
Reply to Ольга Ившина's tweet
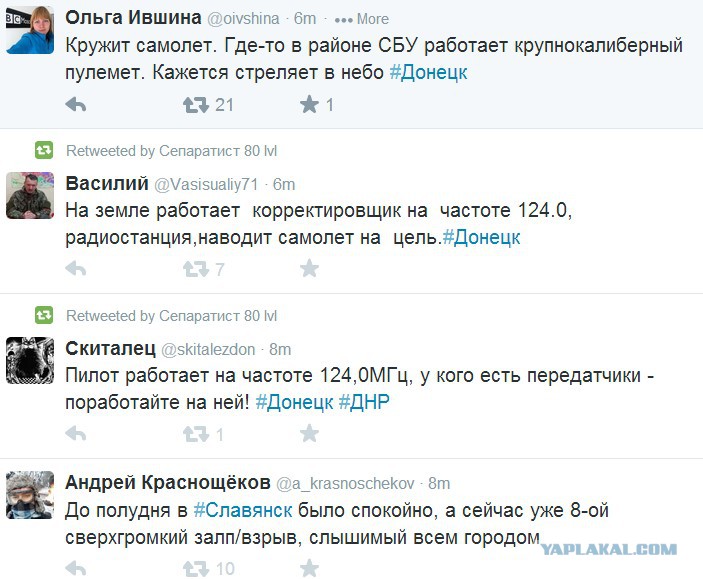click(x=76, y=105)
